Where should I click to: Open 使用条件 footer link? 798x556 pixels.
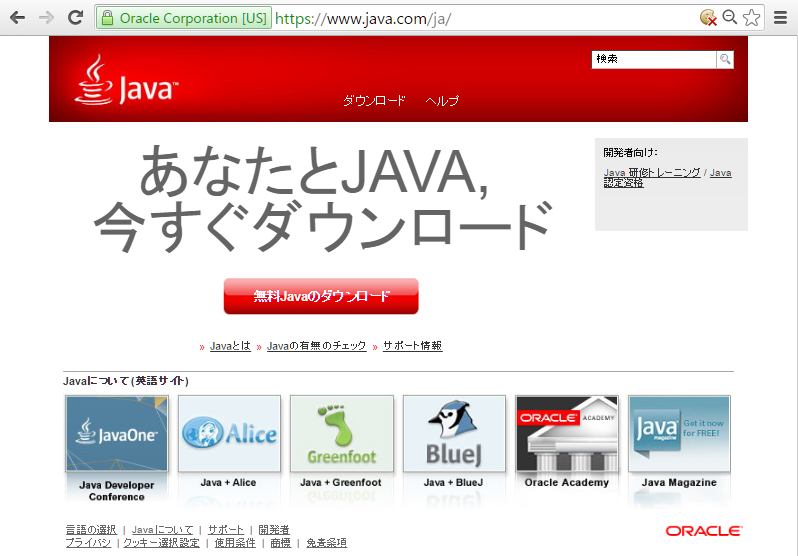click(x=235, y=543)
